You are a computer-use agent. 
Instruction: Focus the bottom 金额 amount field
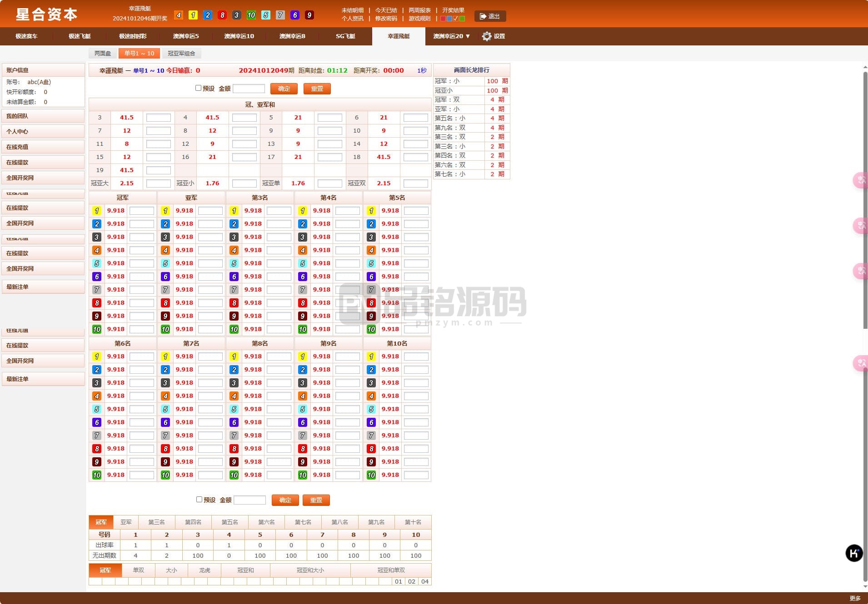(249, 500)
